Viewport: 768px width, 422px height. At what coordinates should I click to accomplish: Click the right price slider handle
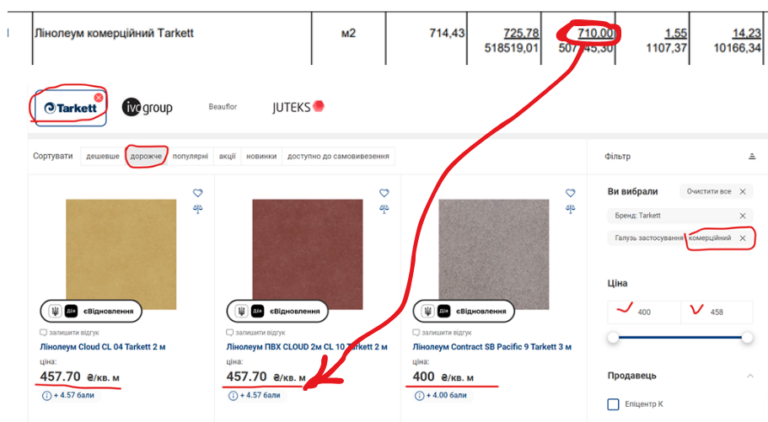tap(747, 337)
